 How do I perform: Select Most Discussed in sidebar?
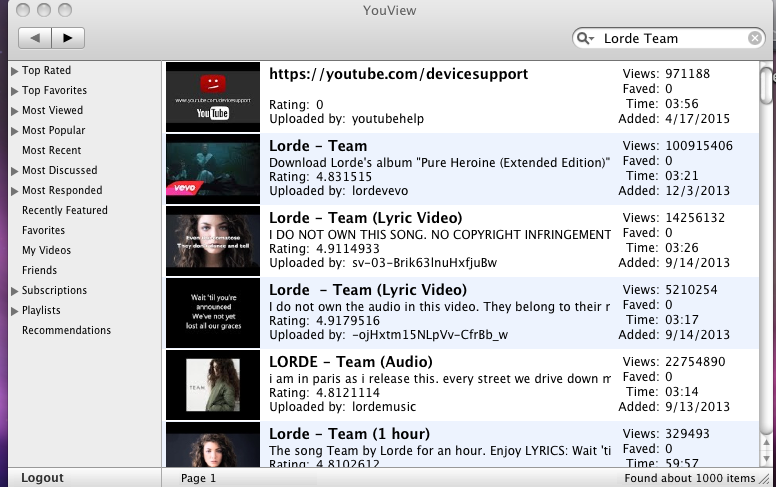pos(59,170)
